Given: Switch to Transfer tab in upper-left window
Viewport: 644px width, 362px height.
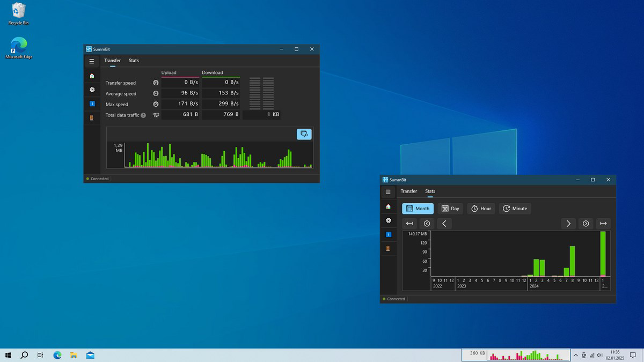Looking at the screenshot, I should click(x=113, y=61).
